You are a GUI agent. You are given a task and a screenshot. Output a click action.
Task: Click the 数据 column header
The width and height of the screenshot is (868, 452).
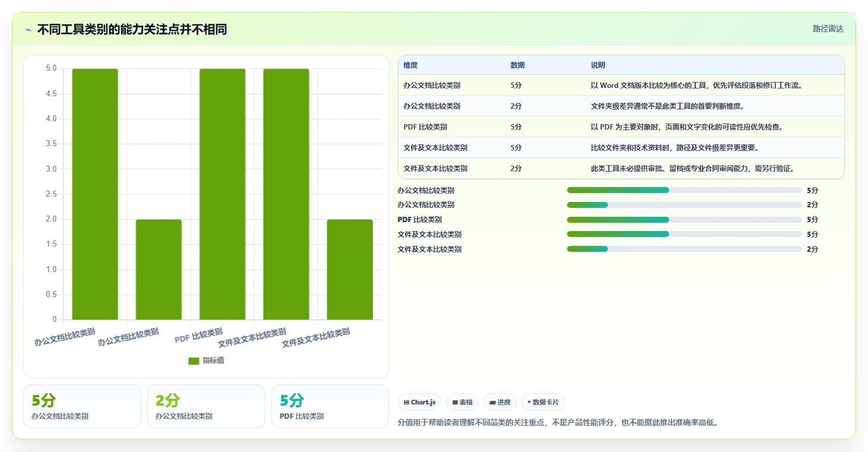517,65
